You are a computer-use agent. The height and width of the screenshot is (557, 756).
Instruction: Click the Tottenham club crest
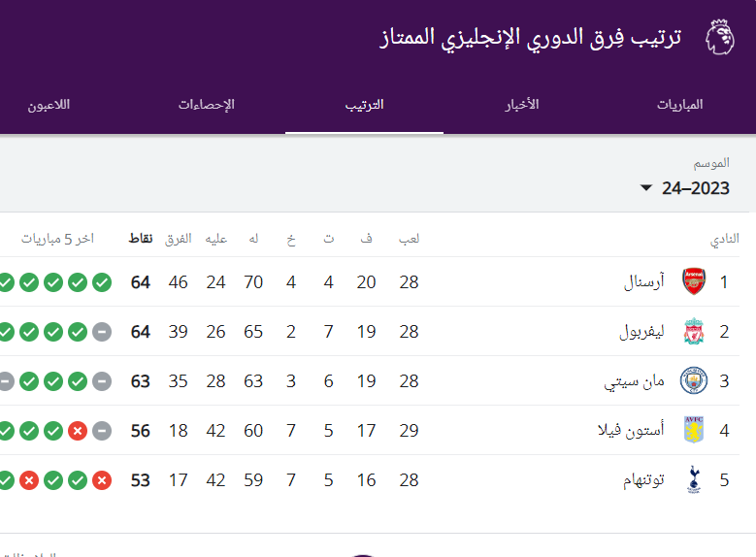694,479
